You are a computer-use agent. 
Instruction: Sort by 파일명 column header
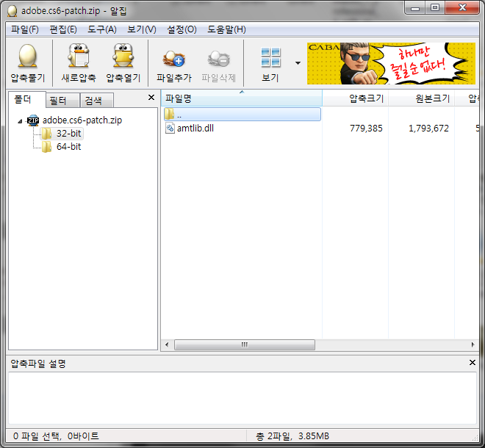242,98
